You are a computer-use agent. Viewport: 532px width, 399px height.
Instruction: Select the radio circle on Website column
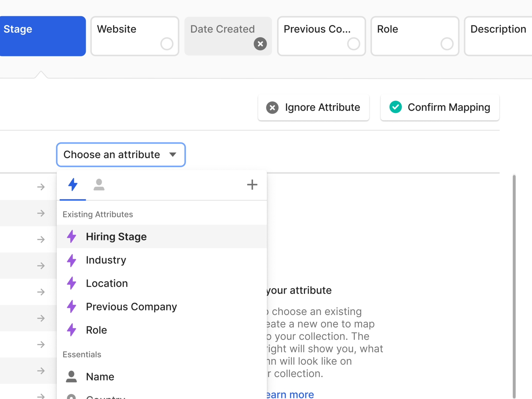(x=167, y=44)
